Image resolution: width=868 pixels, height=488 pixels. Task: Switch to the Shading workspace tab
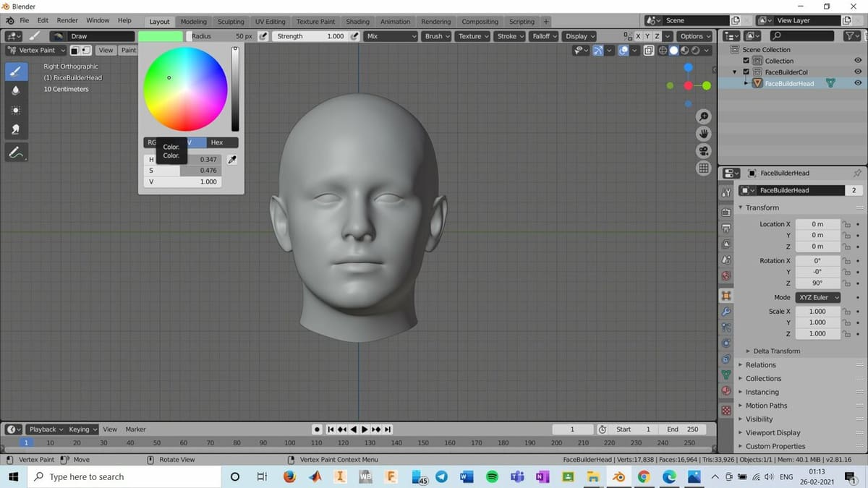pos(357,22)
